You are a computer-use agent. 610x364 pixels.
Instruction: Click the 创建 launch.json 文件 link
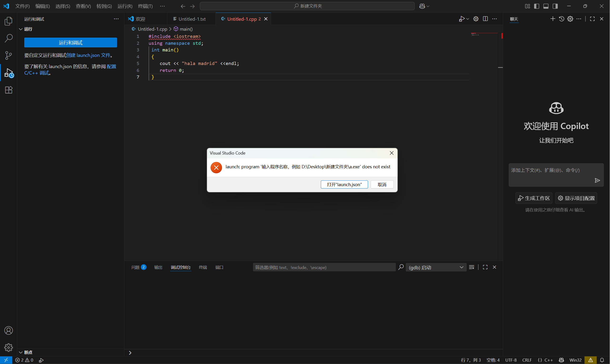(88, 55)
